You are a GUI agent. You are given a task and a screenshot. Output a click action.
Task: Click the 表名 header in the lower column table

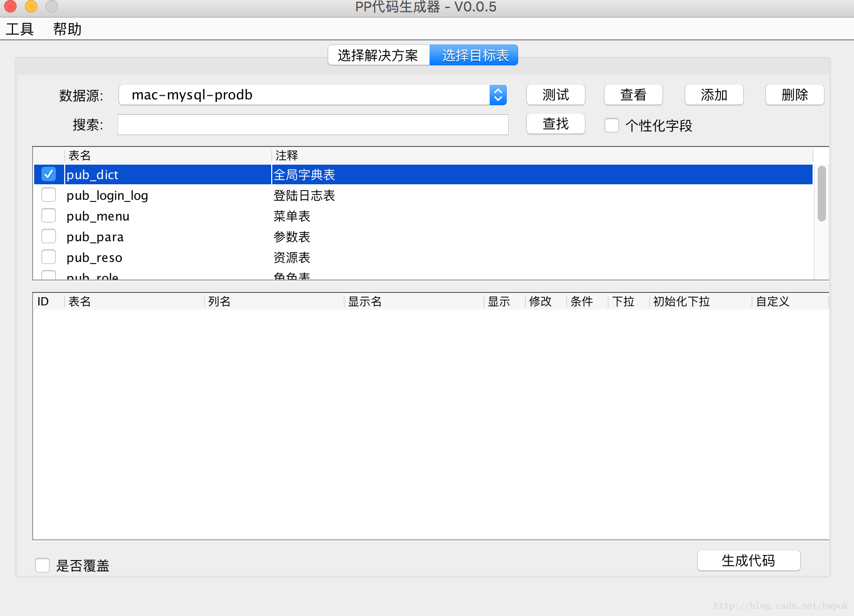pyautogui.click(x=135, y=301)
